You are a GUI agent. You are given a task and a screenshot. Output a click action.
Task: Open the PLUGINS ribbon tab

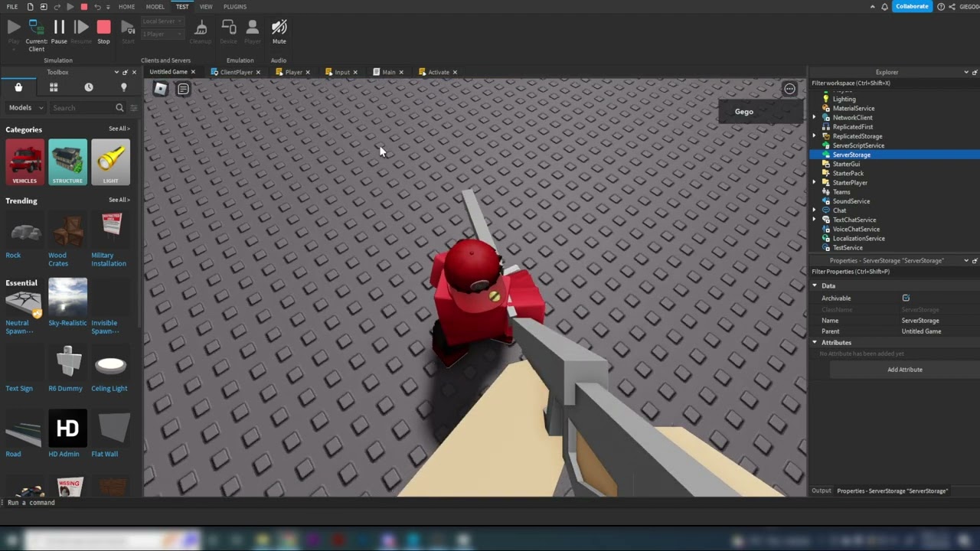235,7
